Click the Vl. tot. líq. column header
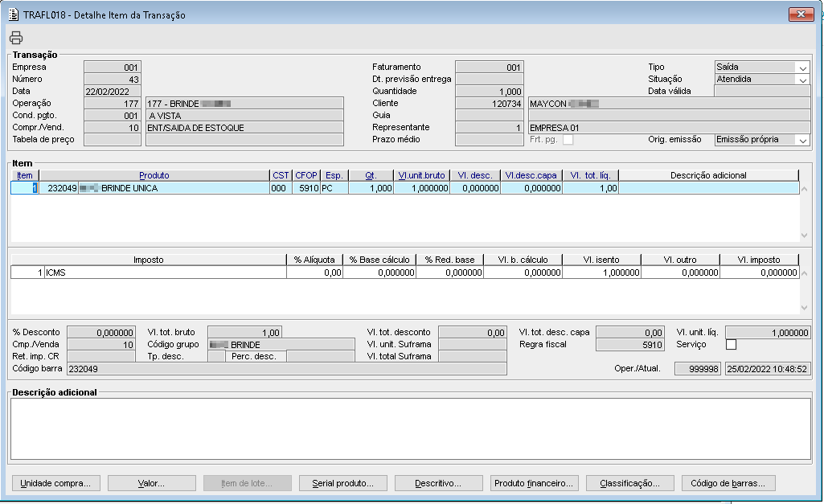824x504 pixels. (591, 175)
